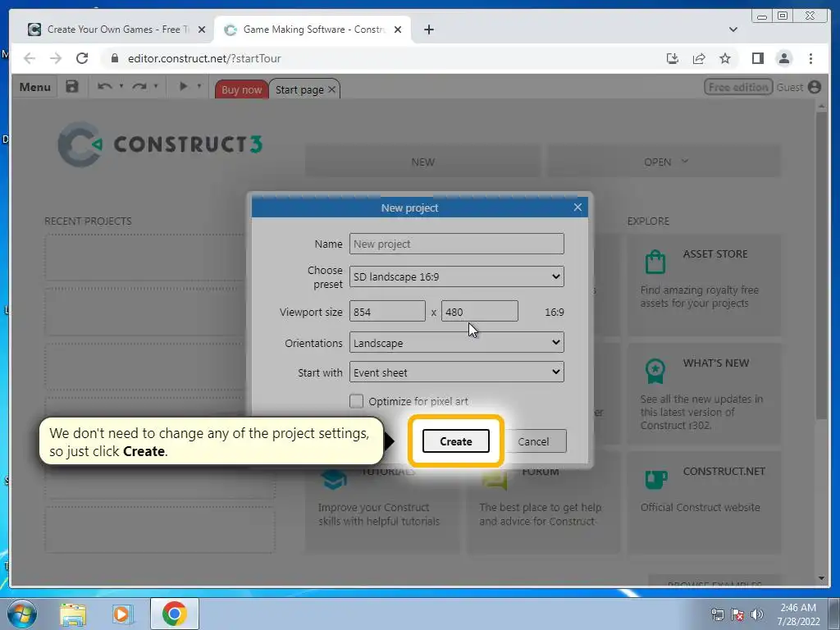
Task: Click the Action Center flag tray icon
Action: 737,614
